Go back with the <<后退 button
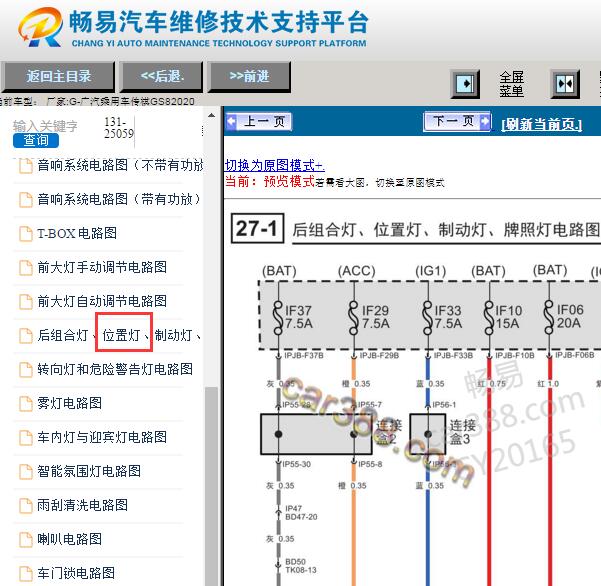 pos(162,76)
